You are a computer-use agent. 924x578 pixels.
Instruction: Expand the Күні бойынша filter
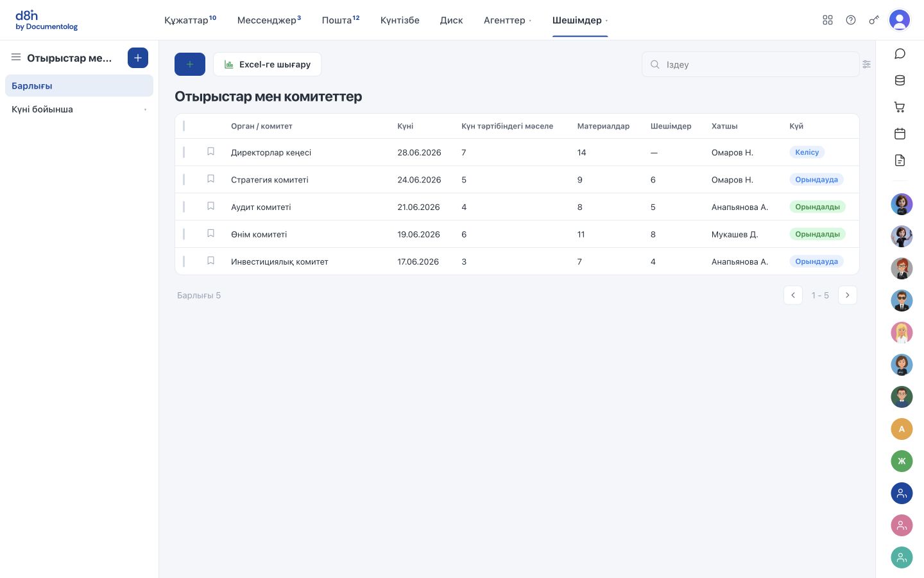[79, 109]
